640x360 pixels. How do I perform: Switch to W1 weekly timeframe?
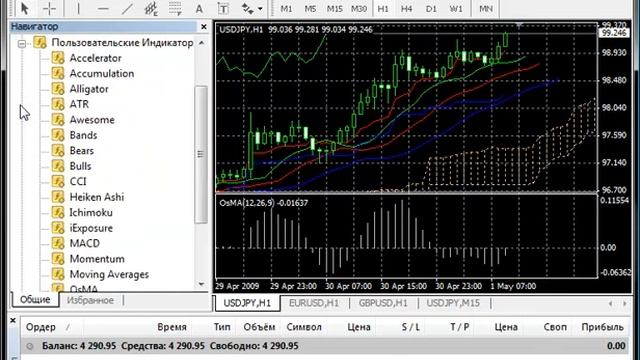tap(456, 9)
